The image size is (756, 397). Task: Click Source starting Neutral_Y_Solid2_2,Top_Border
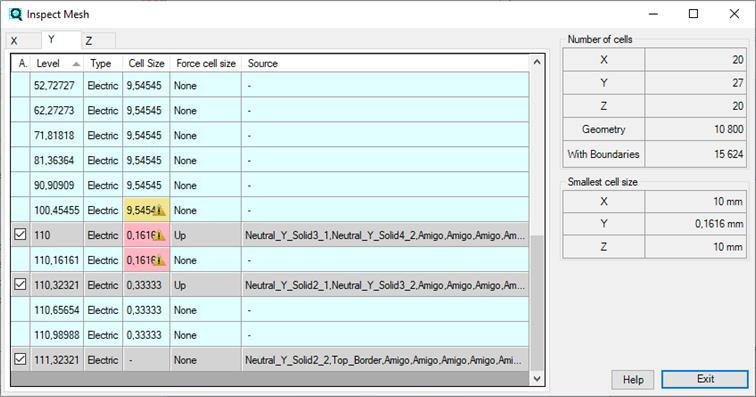[385, 360]
